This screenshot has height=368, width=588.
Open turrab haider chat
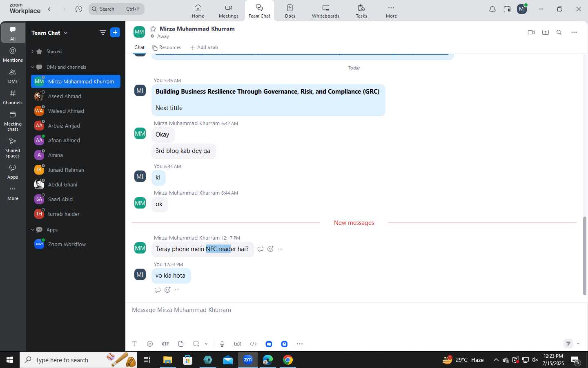[76, 214]
